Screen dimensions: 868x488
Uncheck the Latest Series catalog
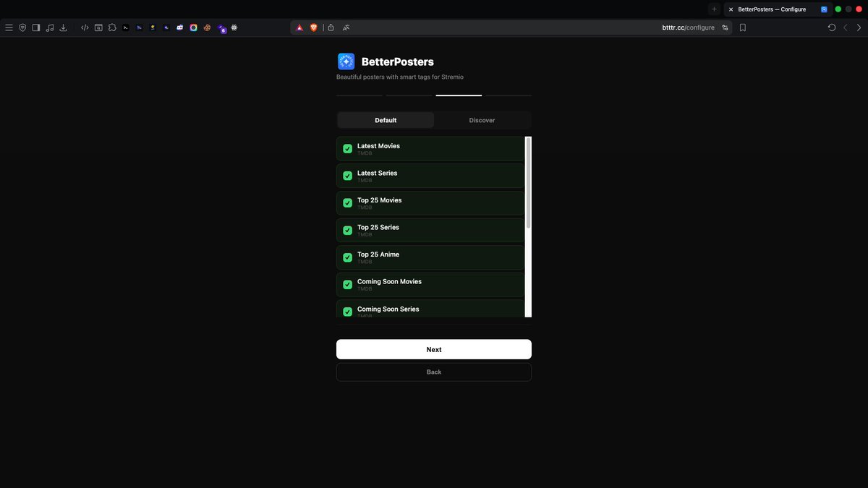347,176
